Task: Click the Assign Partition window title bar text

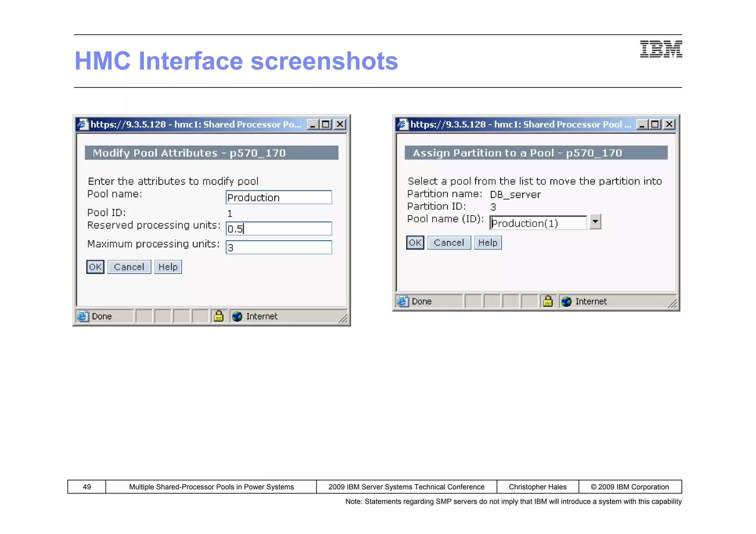Action: [520, 124]
